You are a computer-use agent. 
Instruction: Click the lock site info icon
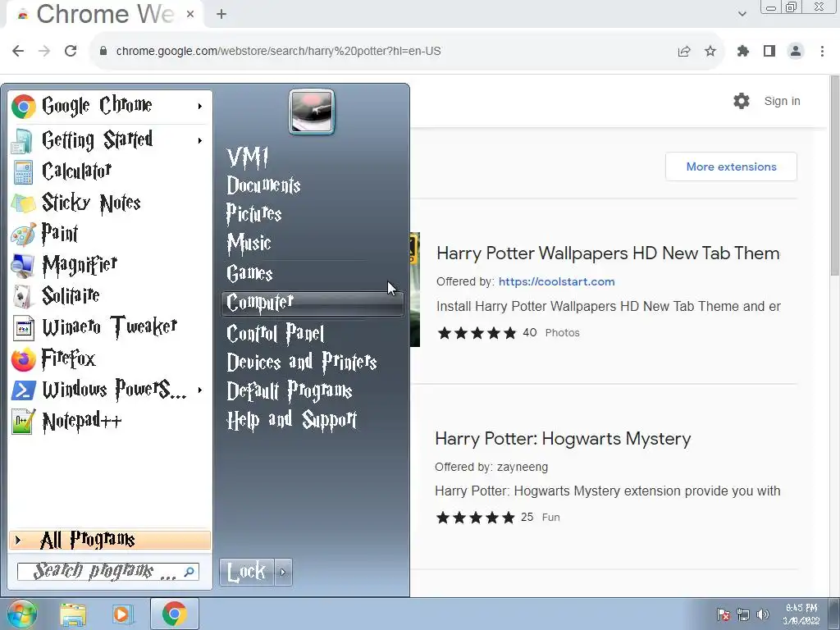pos(103,51)
